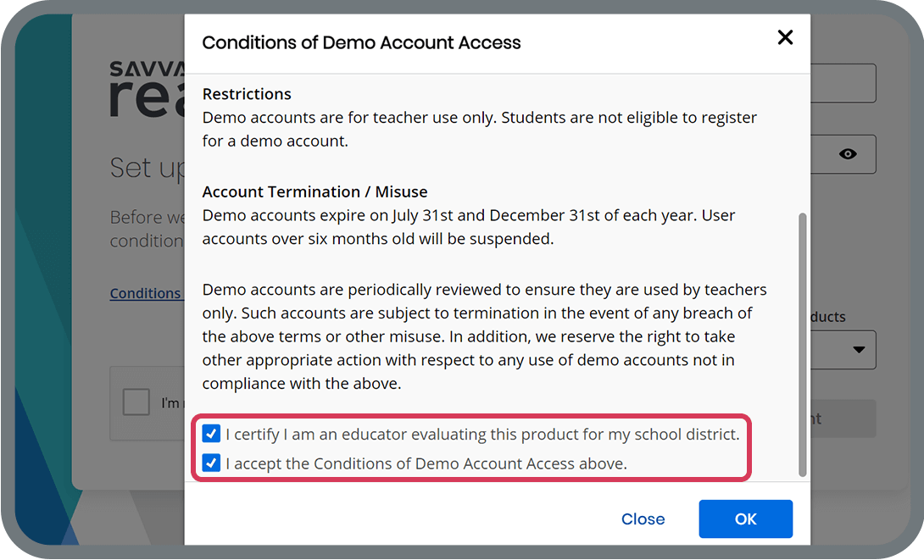Click the Restrictions heading
The height and width of the screenshot is (560, 924).
(x=247, y=94)
